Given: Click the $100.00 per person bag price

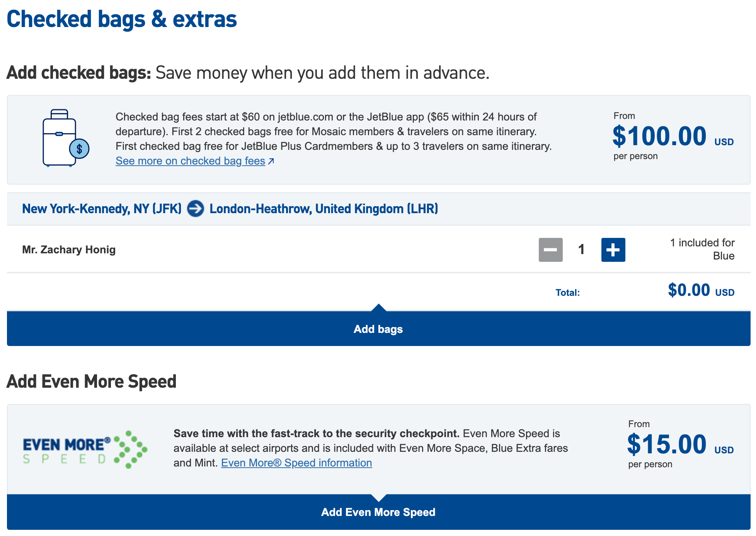Looking at the screenshot, I should pos(659,137).
